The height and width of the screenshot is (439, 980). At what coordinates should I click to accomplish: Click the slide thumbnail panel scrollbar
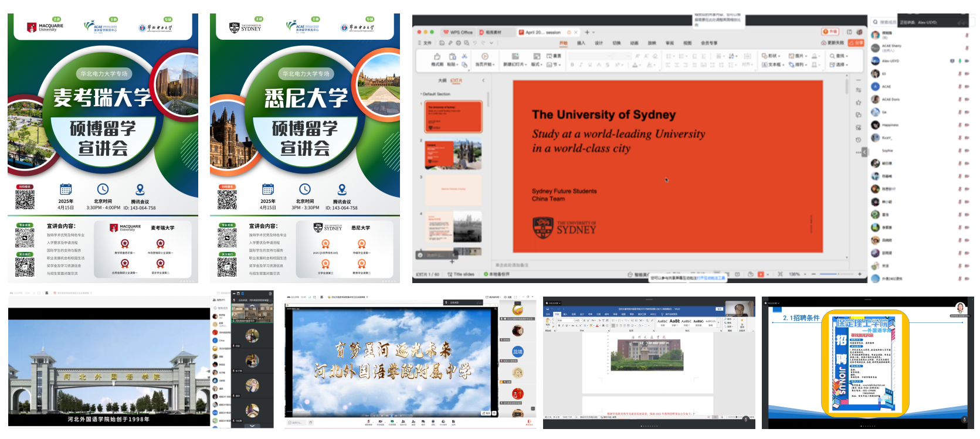pyautogui.click(x=488, y=100)
